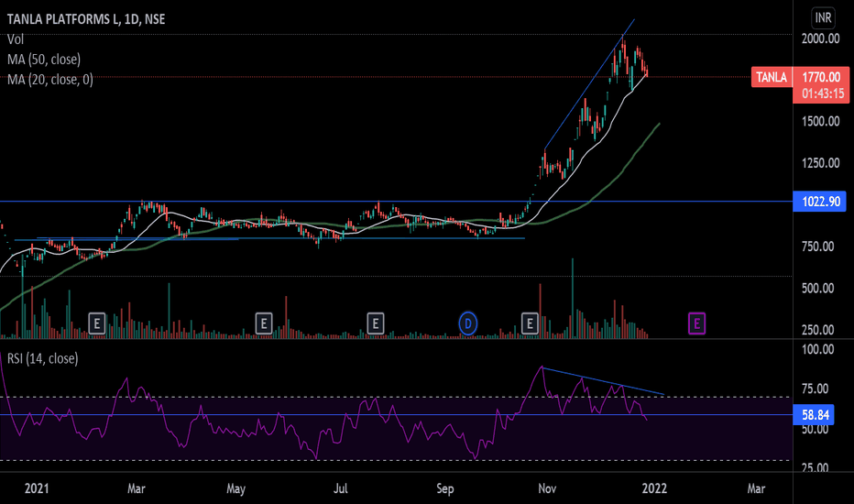Select the MA (50, close) legend
This screenshot has width=854, height=504.
tap(44, 60)
